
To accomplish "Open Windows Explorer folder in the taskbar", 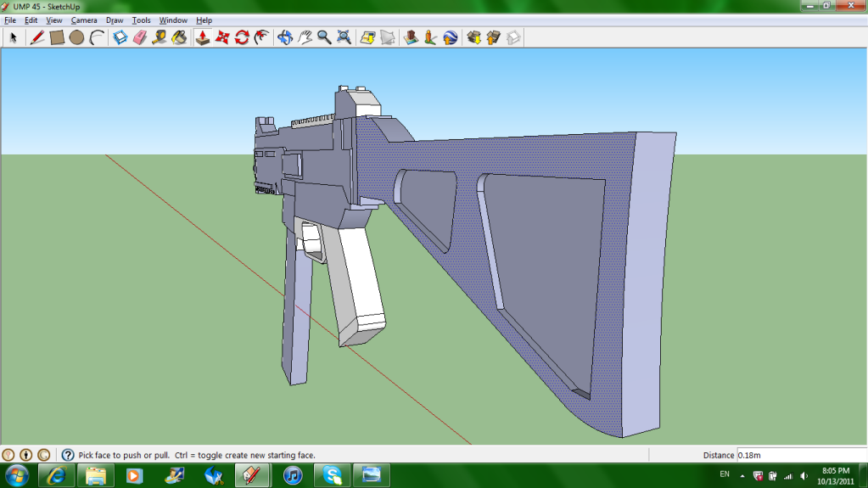I will [x=95, y=475].
